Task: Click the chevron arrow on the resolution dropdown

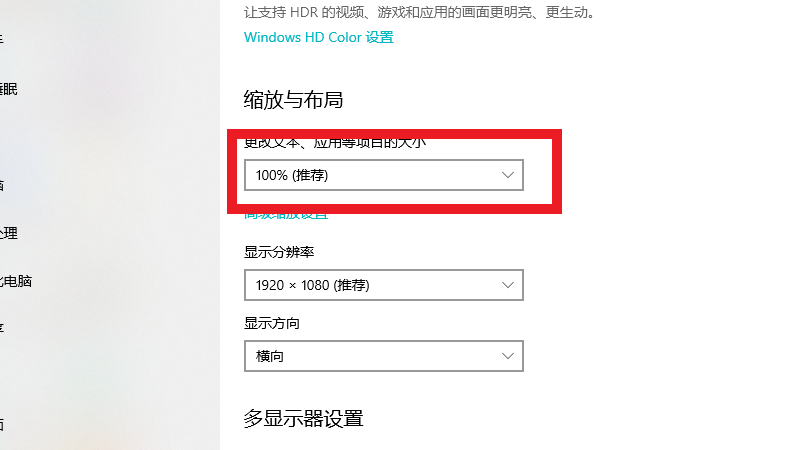Action: coord(507,285)
